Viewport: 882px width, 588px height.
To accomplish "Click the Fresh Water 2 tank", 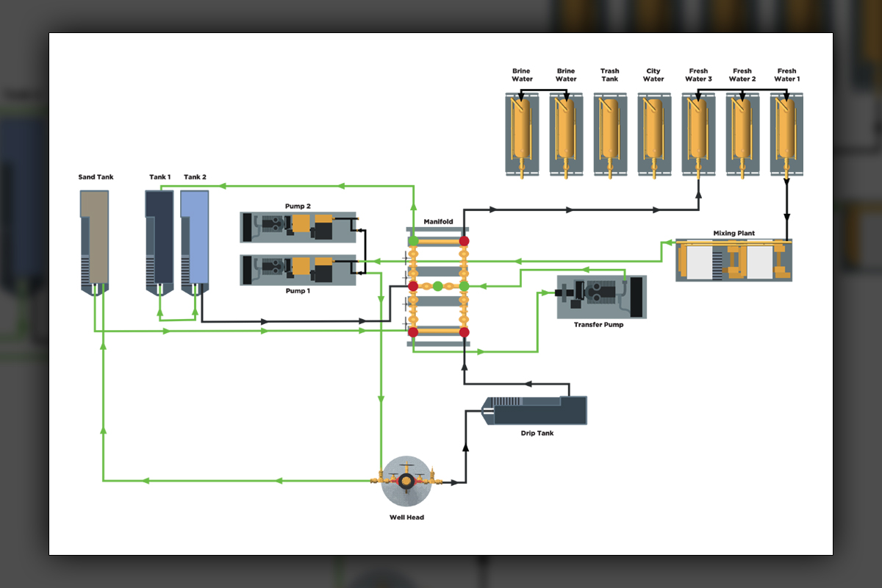I will click(742, 134).
